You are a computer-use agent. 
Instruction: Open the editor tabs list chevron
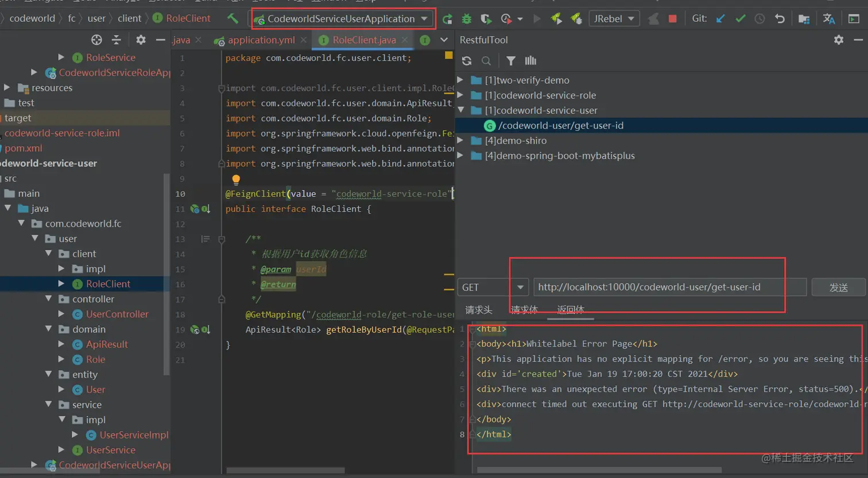[444, 40]
